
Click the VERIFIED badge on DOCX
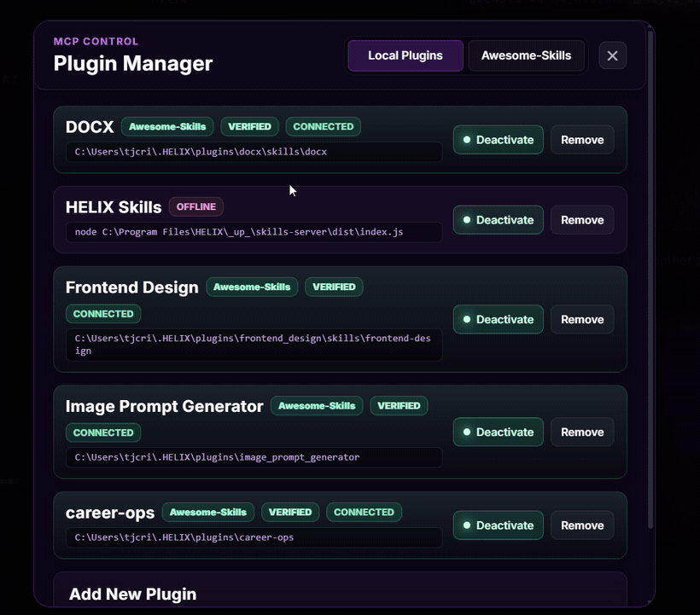[249, 126]
